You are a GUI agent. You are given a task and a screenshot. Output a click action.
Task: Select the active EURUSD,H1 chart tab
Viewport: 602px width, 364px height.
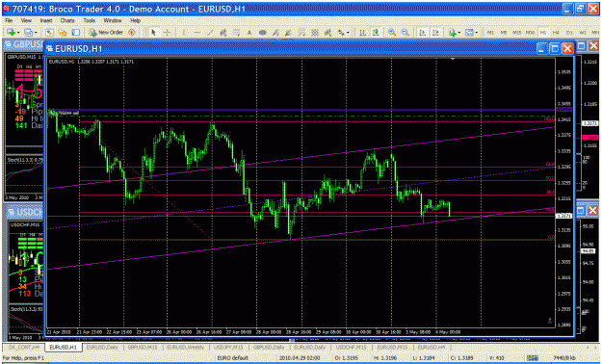pos(63,347)
